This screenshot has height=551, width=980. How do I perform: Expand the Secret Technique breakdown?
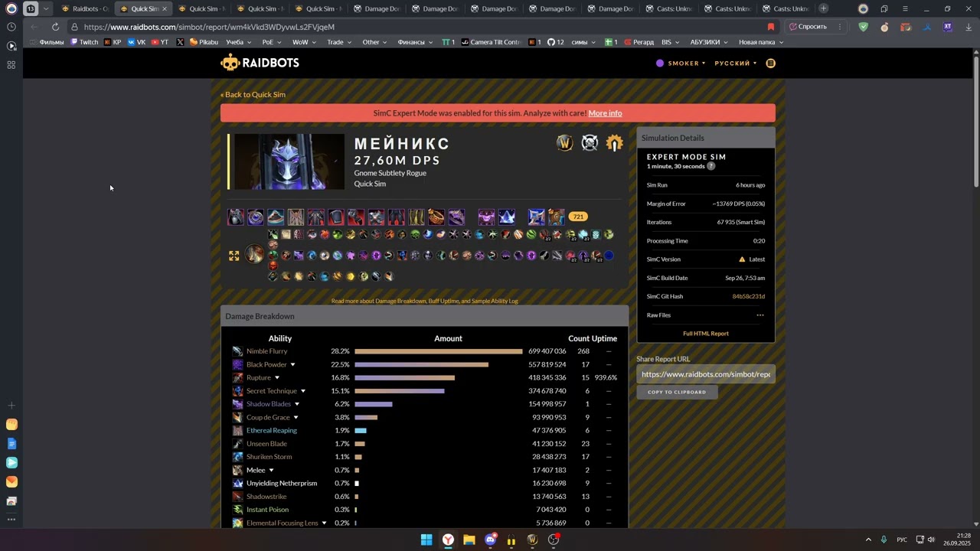(x=302, y=391)
